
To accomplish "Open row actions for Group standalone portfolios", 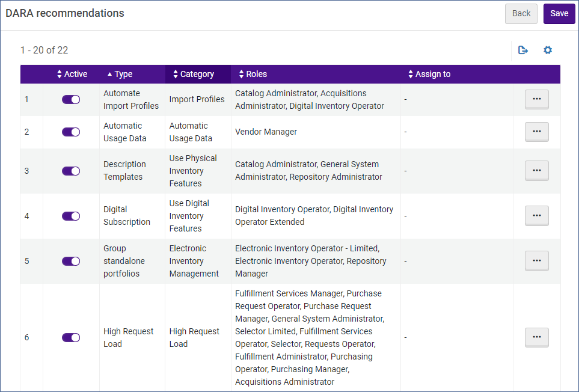I will (536, 260).
